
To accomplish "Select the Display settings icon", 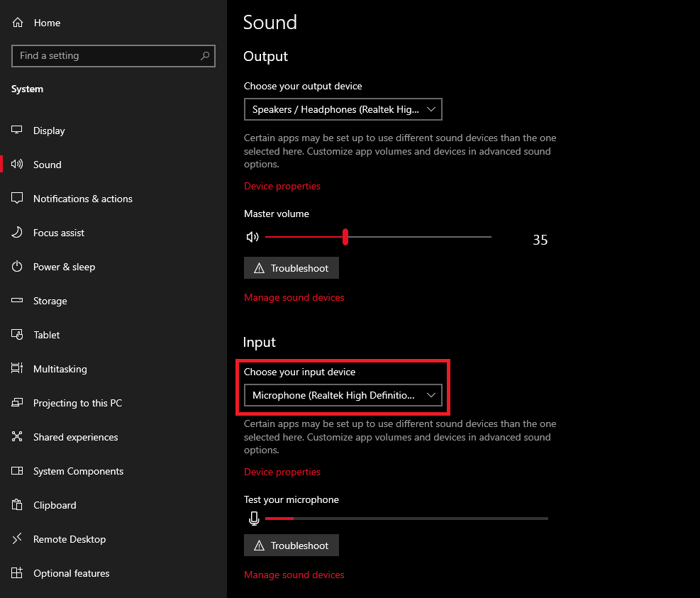I will (17, 130).
